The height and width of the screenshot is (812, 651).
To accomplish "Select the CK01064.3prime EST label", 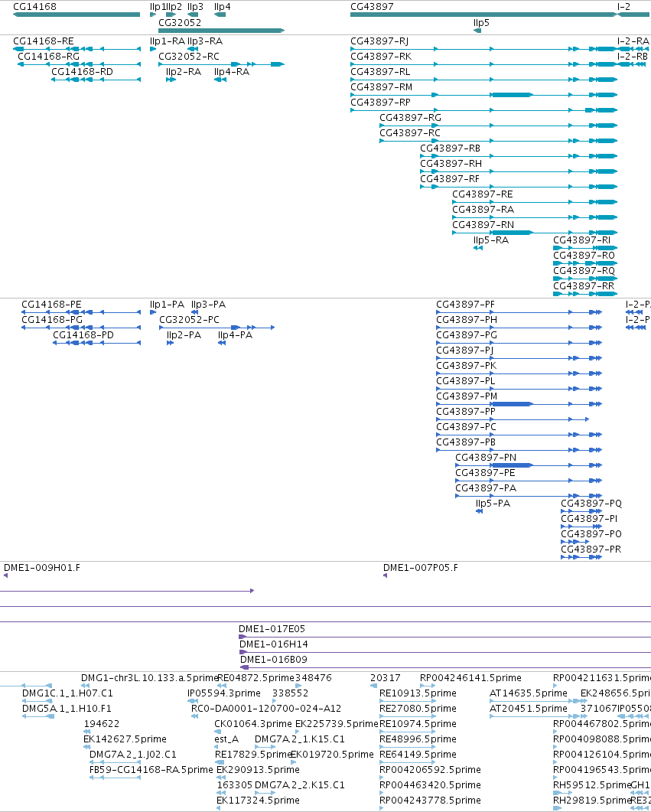I will 253,723.
